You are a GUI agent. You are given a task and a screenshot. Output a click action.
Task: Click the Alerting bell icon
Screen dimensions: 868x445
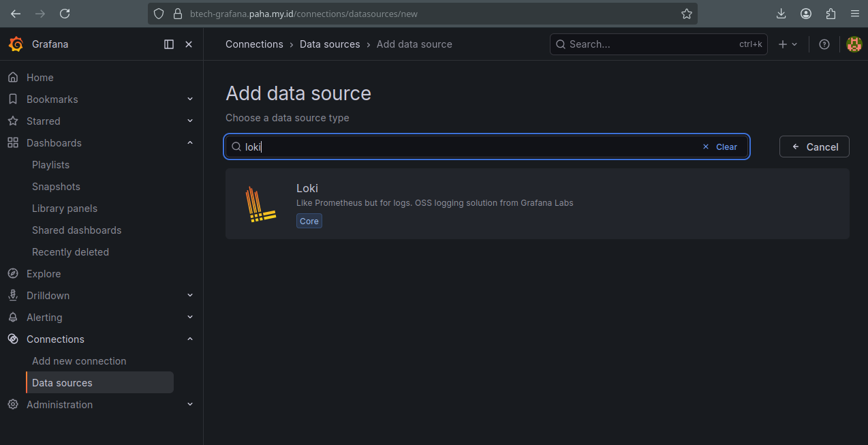point(13,318)
